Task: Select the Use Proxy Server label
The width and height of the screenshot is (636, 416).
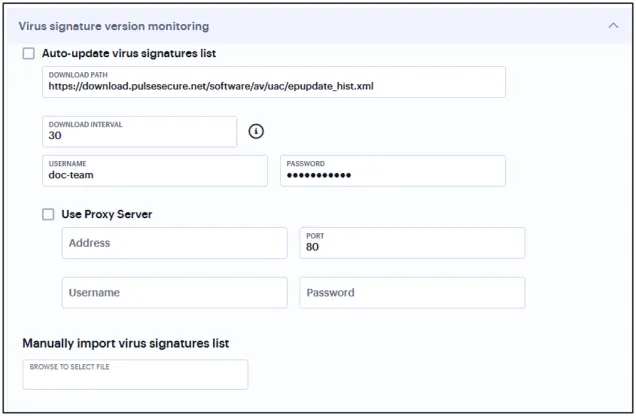Action: [x=107, y=214]
